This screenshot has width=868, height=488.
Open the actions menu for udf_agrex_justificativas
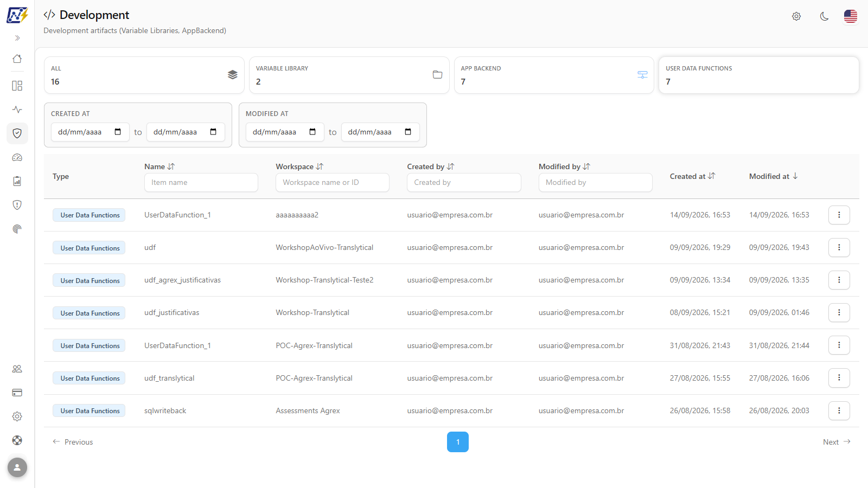click(839, 280)
